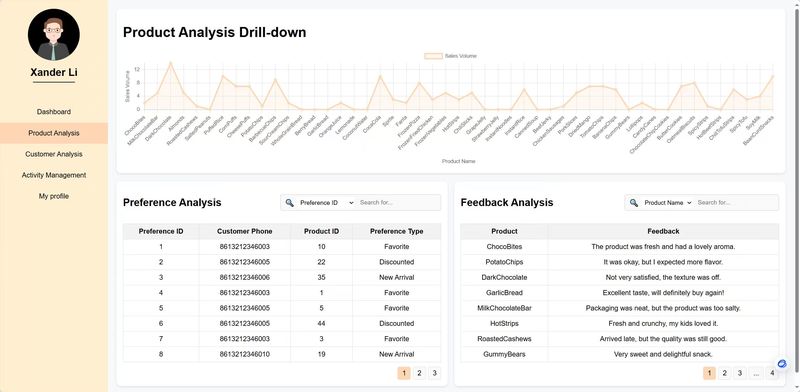Click the page vertical scrollbar
This screenshot has height=392, width=800.
[796, 196]
